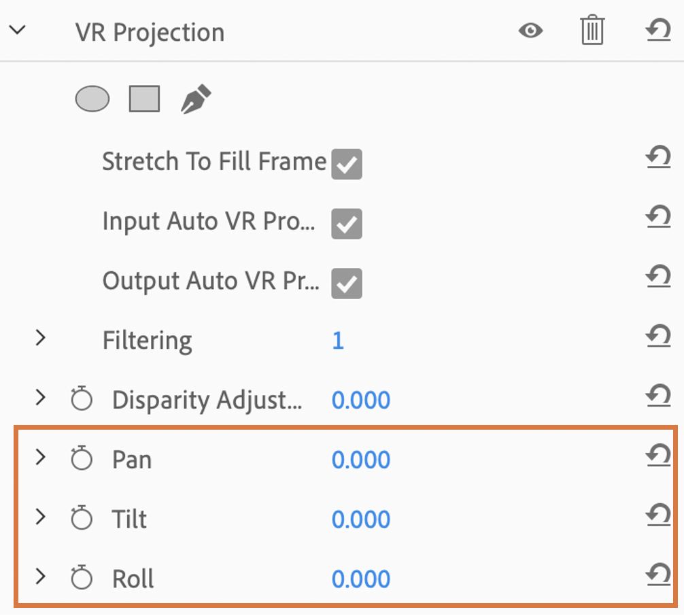Toggle animation stopwatch for Roll
The image size is (684, 616).
point(82,579)
